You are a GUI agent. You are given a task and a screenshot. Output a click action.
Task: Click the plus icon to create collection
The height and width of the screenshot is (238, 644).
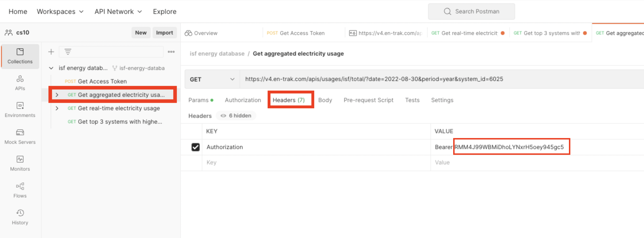tap(51, 52)
